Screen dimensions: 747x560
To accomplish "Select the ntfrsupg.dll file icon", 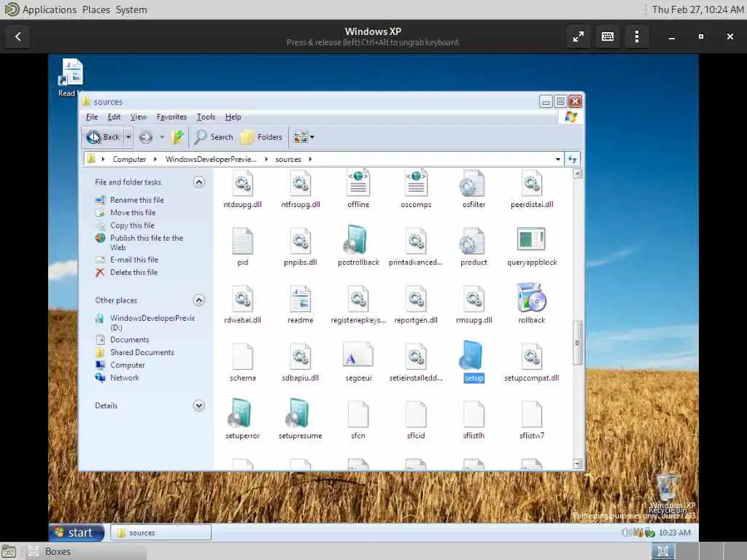I will 300,184.
